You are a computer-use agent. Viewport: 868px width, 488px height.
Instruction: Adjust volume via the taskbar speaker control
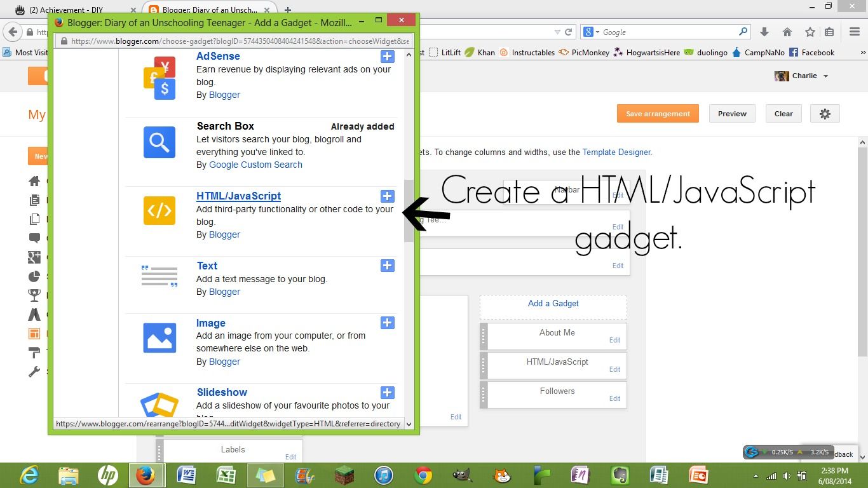[786, 475]
